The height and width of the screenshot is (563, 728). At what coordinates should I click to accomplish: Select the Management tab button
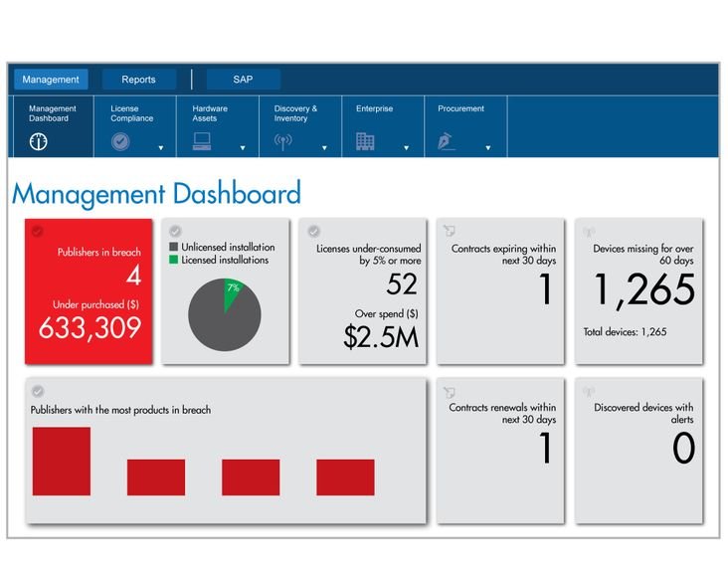click(51, 80)
